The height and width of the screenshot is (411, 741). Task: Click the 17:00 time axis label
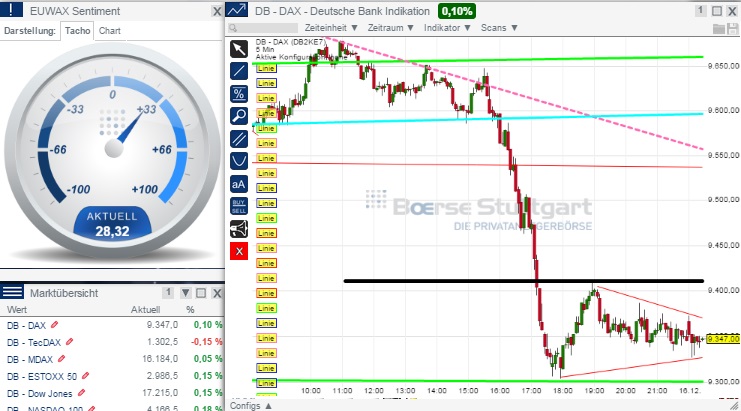click(532, 391)
